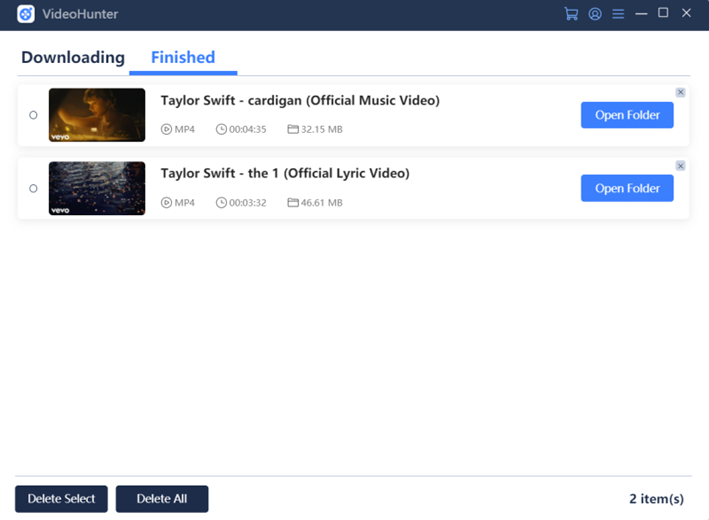The height and width of the screenshot is (520, 709).
Task: Click clock duration icon beside 00:03:32
Action: click(x=221, y=203)
